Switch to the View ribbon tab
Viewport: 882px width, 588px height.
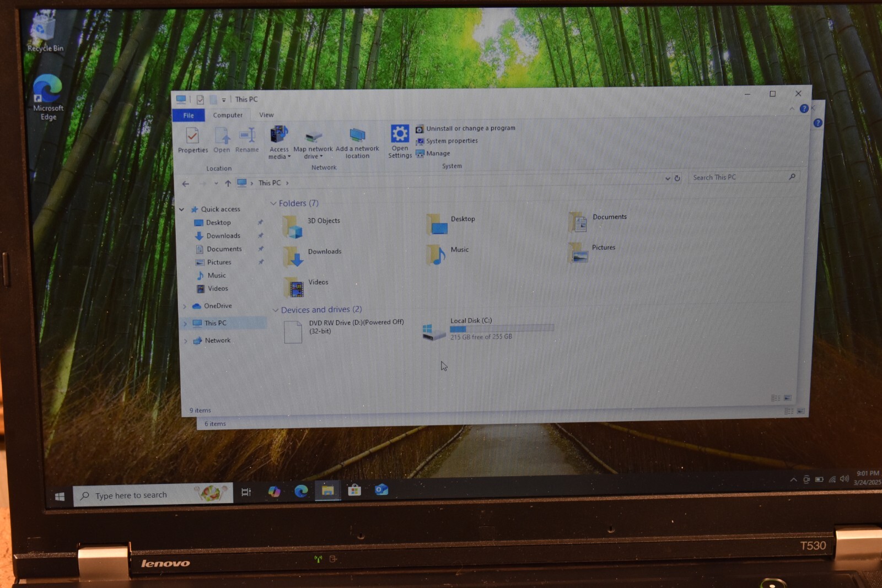click(x=266, y=115)
